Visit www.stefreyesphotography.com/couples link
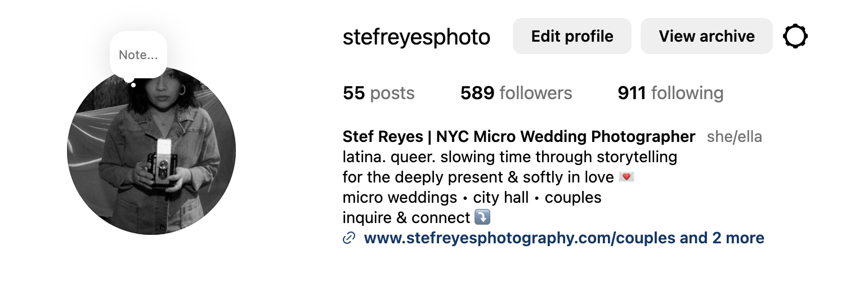The width and height of the screenshot is (868, 294). pos(520,238)
